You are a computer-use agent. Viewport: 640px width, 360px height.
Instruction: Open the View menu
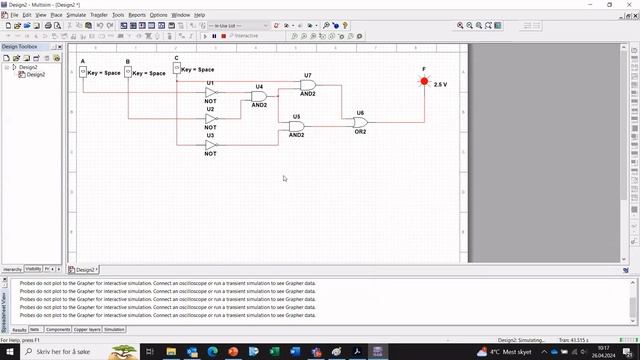pyautogui.click(x=41, y=15)
